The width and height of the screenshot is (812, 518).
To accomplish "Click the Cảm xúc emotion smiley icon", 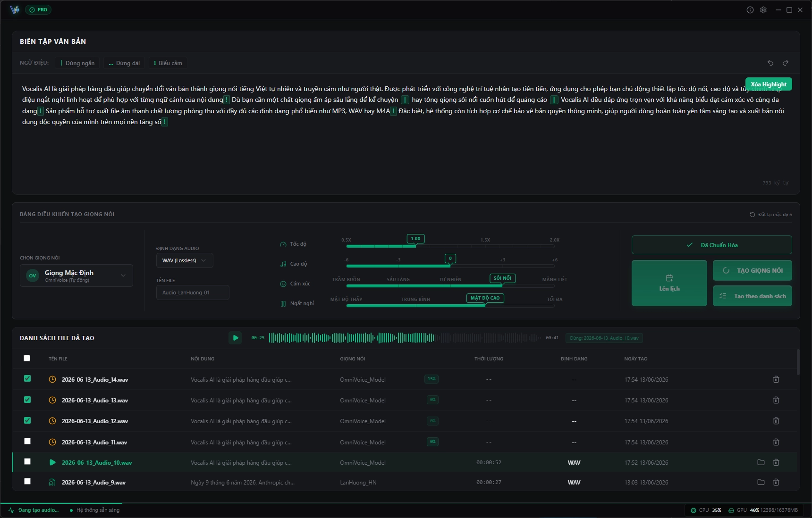I will pyautogui.click(x=283, y=284).
